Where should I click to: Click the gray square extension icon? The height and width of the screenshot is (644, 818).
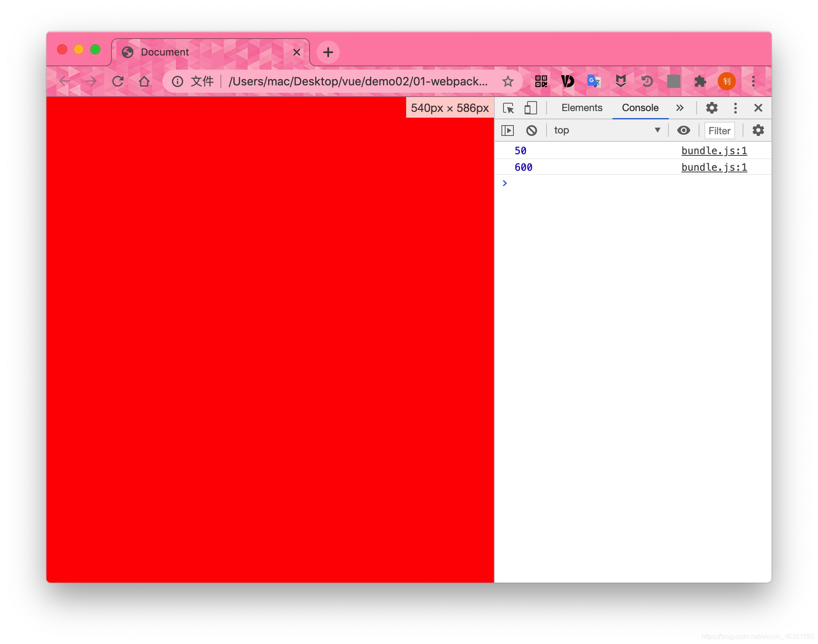coord(674,81)
